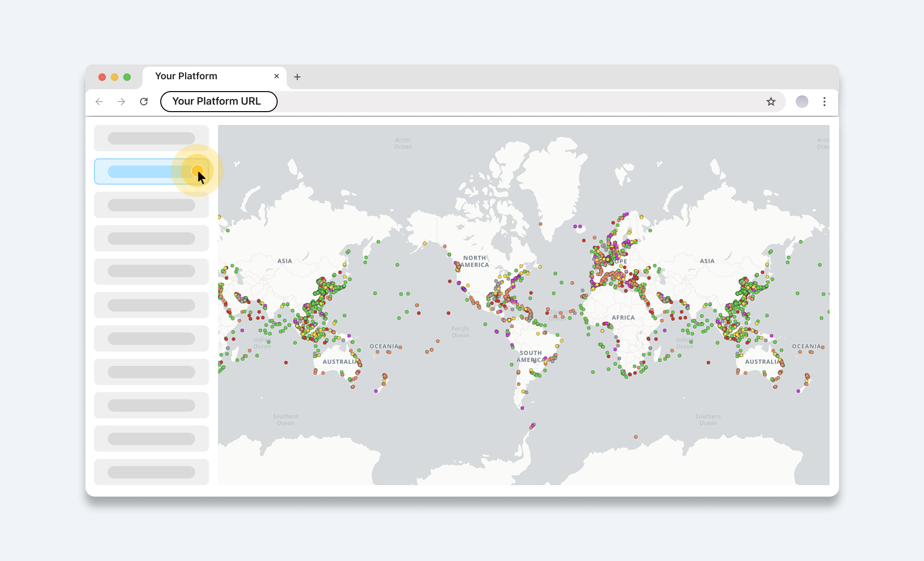Bookmark the page with the star icon
Screen dimensions: 924x561
(771, 102)
